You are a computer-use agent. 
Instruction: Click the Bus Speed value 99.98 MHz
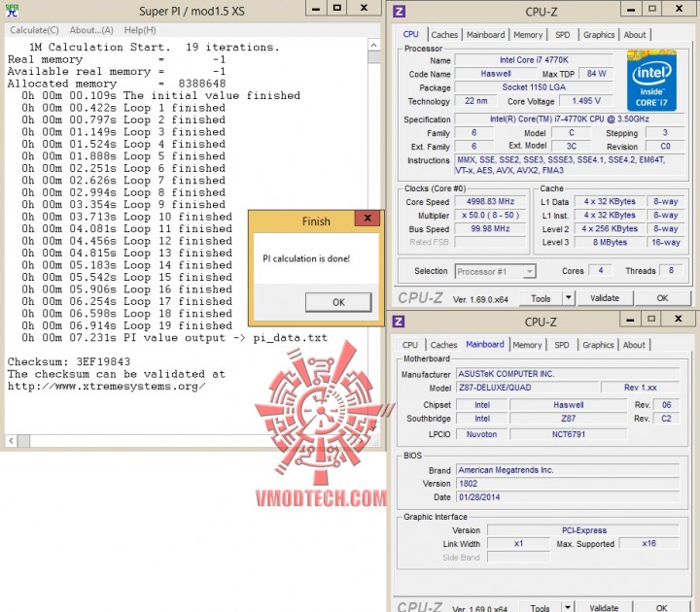[x=491, y=228]
